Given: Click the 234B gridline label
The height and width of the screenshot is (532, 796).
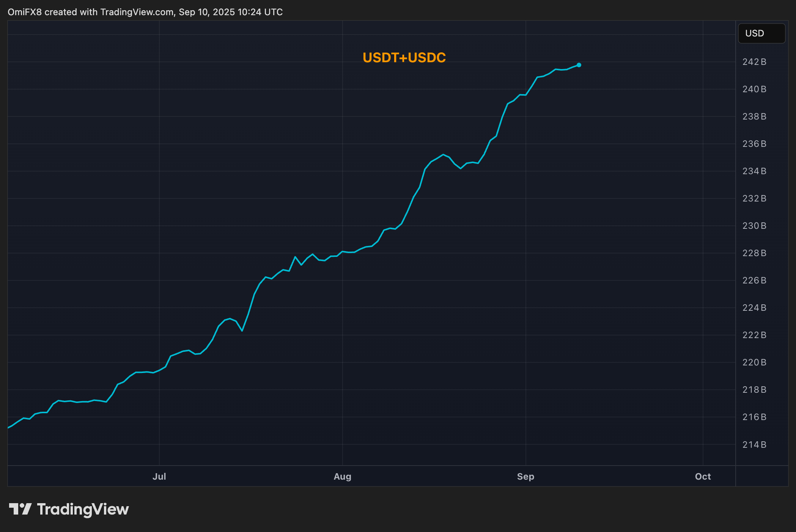Looking at the screenshot, I should 754,171.
